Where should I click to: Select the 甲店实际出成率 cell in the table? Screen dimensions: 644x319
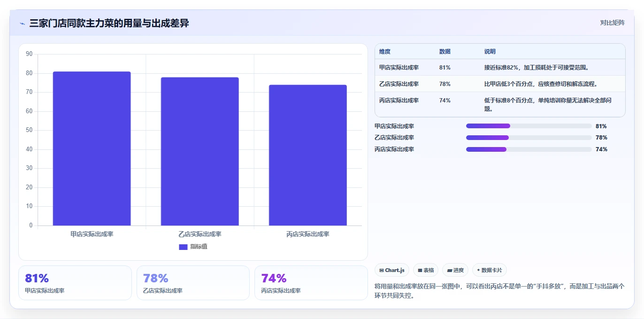point(399,68)
